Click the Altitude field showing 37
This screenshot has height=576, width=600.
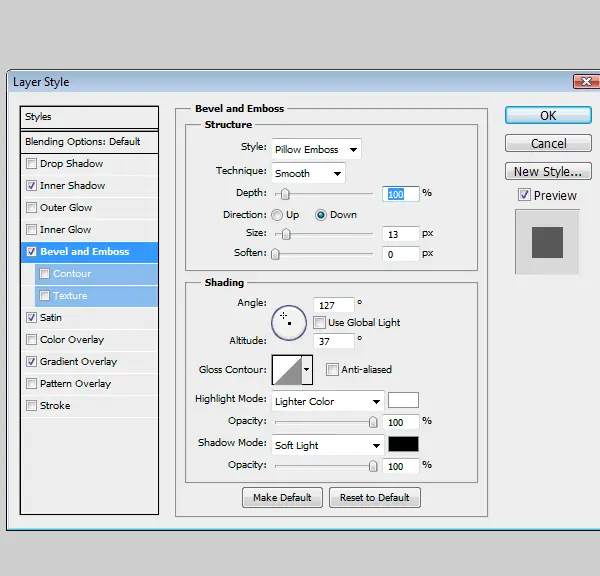click(x=334, y=341)
